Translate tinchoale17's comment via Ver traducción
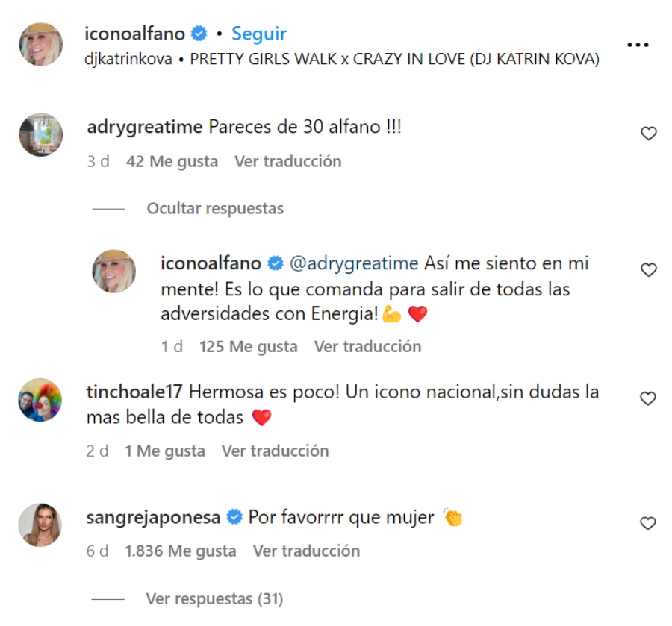Viewport: 672px width, 626px height. pyautogui.click(x=276, y=451)
